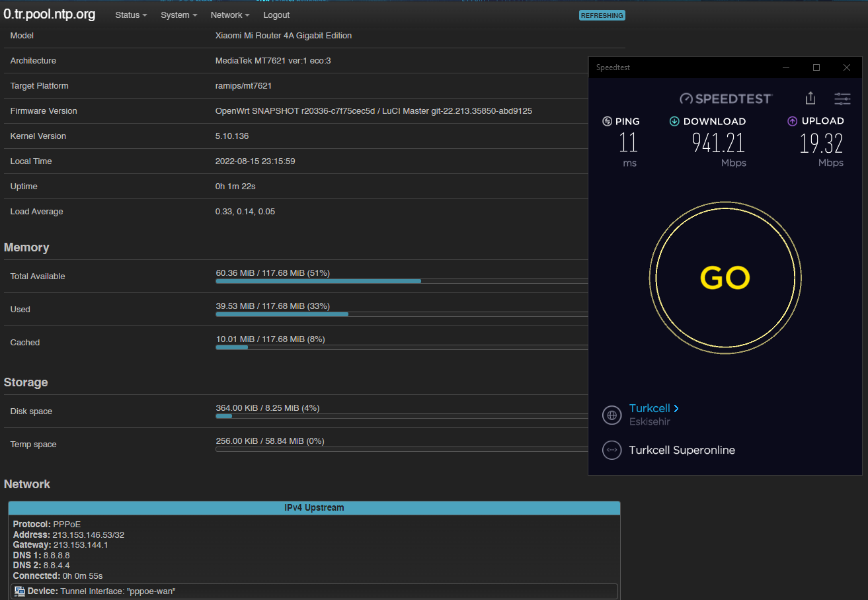The image size is (868, 600).
Task: Click the Total Available memory progress bar
Action: 402,281
